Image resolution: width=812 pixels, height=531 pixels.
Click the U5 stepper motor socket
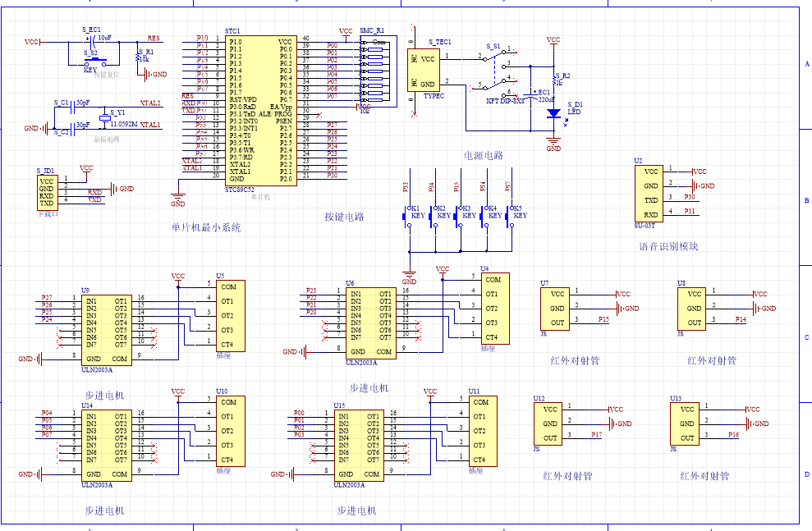point(227,315)
